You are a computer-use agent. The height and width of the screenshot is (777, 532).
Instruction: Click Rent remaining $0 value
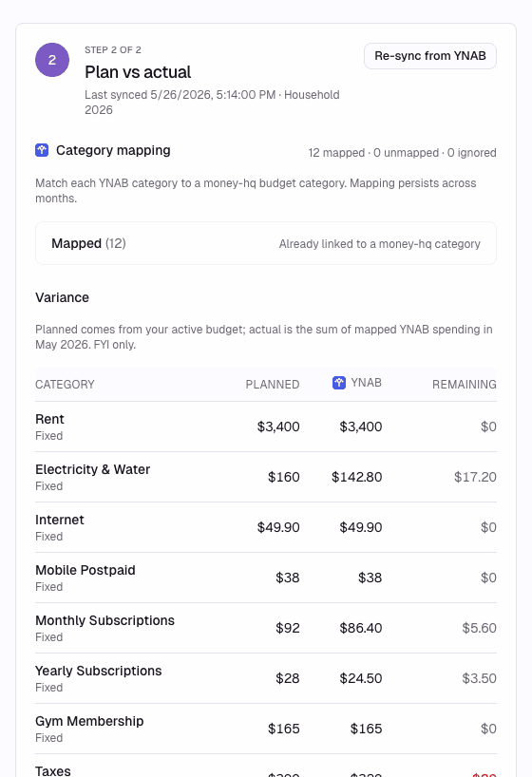click(x=488, y=426)
